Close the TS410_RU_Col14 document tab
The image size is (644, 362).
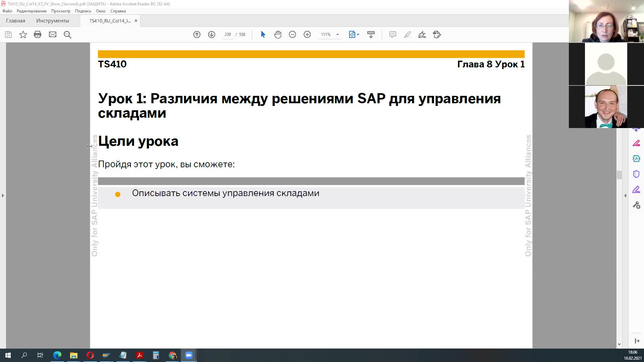click(x=136, y=21)
